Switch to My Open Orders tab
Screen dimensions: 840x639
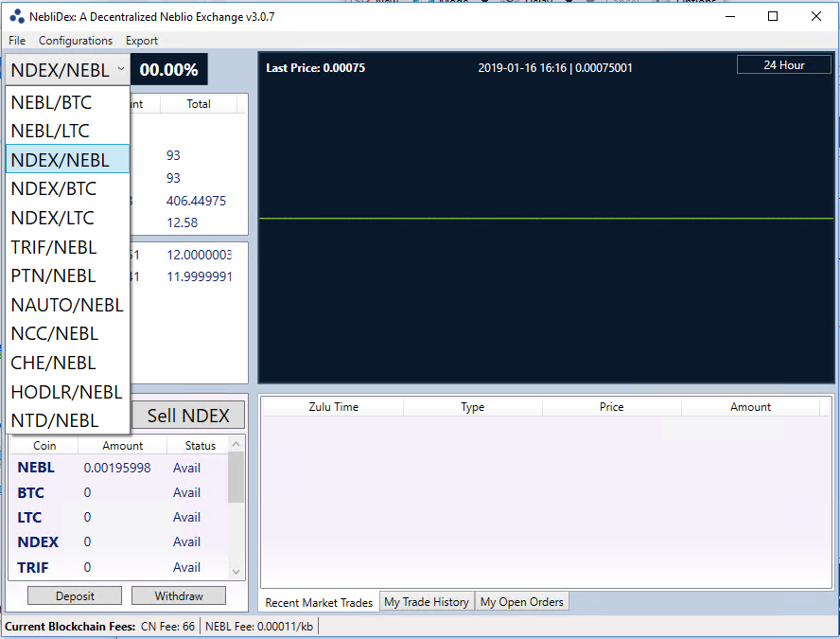pos(522,602)
